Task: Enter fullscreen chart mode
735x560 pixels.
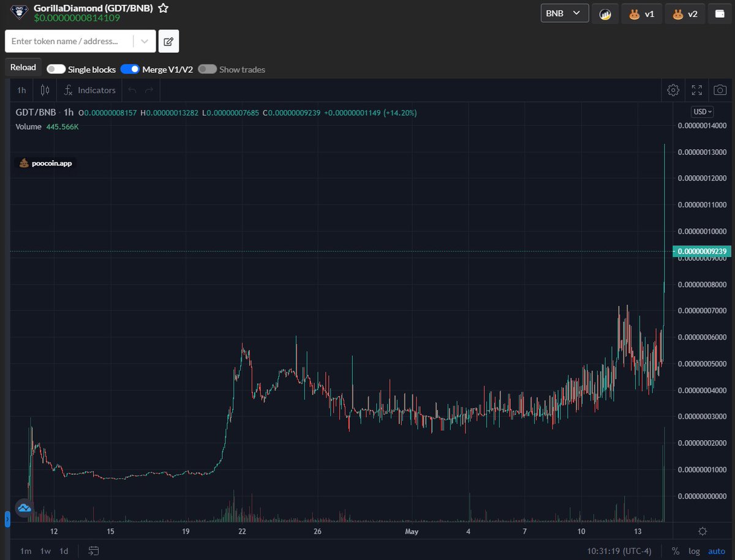Action: click(x=697, y=90)
